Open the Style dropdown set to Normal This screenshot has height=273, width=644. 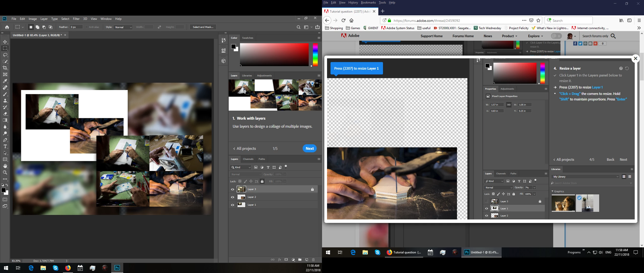[x=123, y=27]
